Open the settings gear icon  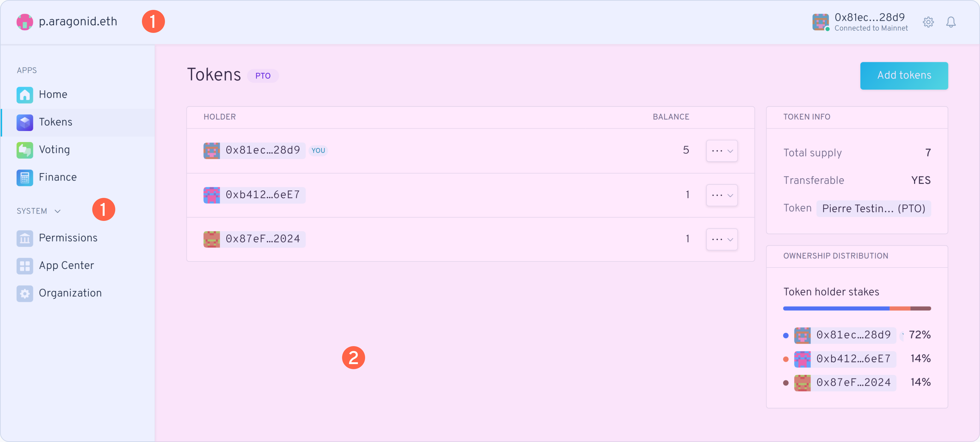pyautogui.click(x=928, y=22)
